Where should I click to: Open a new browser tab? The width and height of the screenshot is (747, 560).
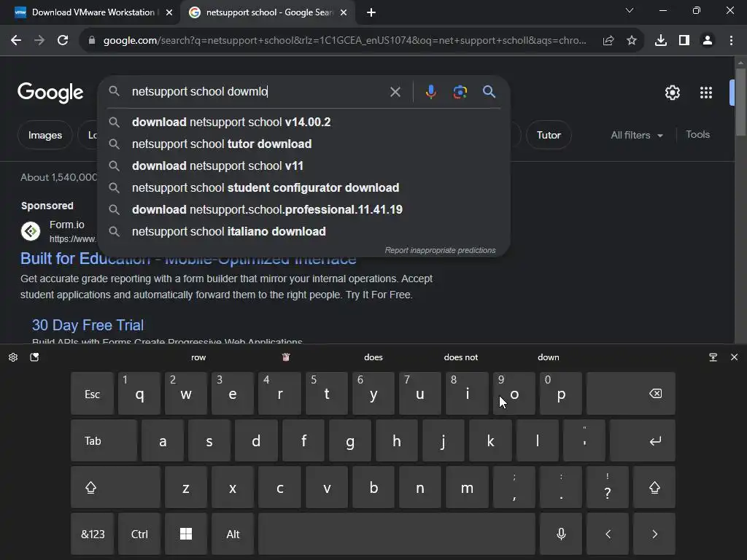371,12
